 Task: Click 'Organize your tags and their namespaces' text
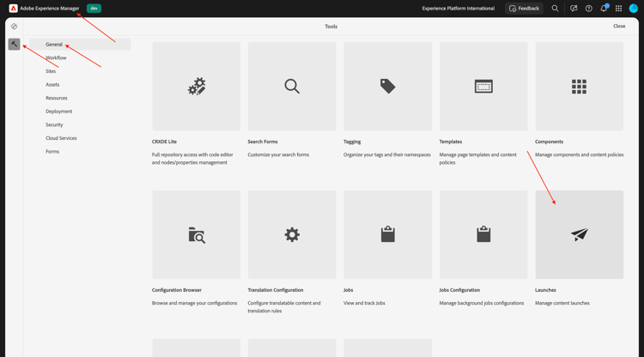(x=387, y=154)
